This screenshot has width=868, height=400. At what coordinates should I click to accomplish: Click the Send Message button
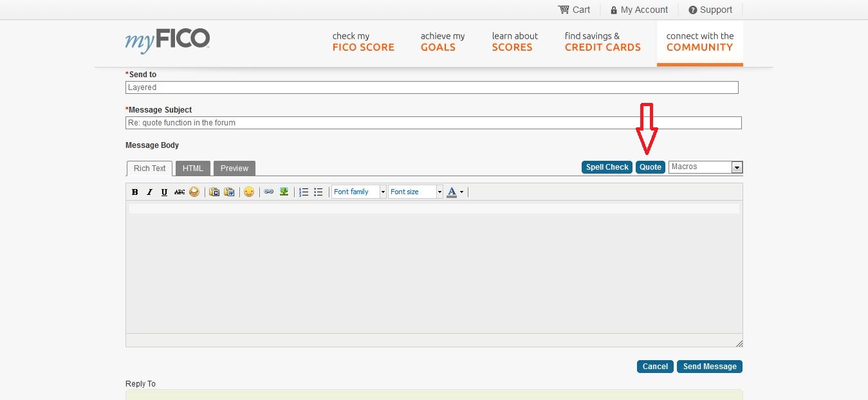709,366
